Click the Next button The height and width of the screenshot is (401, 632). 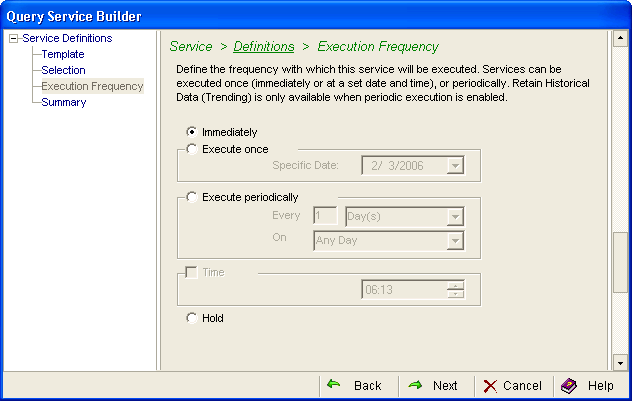pyautogui.click(x=435, y=386)
